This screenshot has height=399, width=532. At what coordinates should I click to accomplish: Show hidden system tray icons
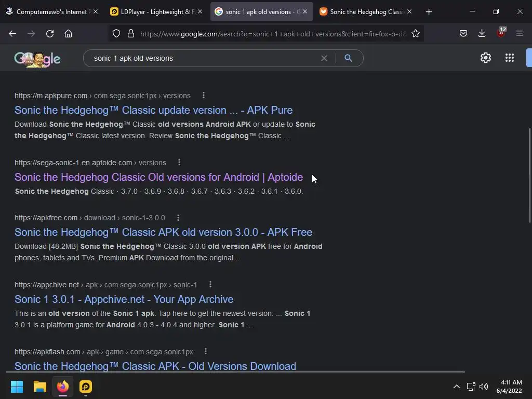(457, 387)
